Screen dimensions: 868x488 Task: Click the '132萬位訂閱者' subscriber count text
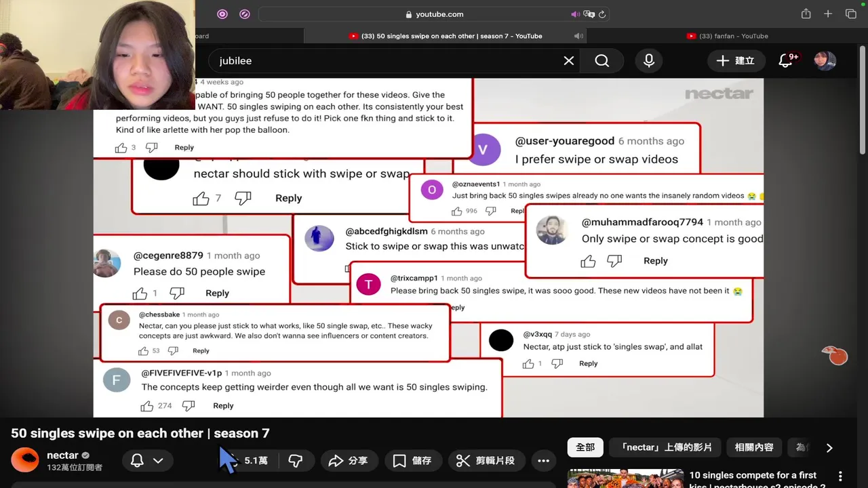point(75,468)
